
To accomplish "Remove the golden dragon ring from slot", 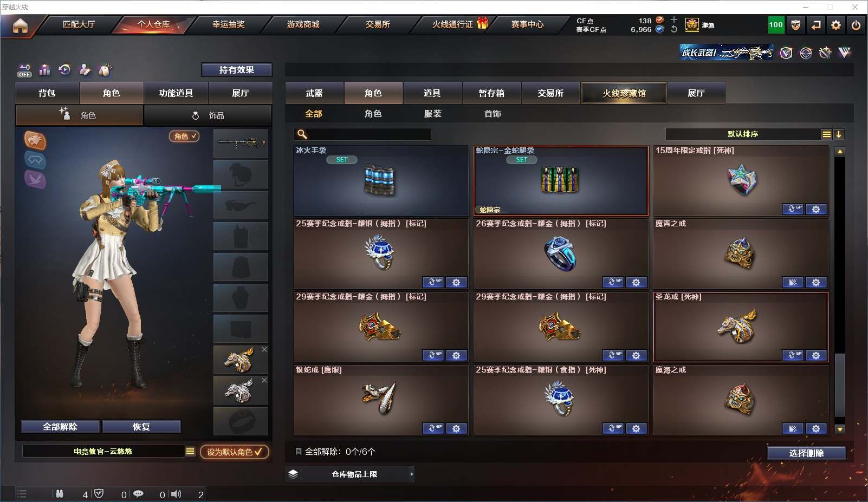I will [264, 349].
